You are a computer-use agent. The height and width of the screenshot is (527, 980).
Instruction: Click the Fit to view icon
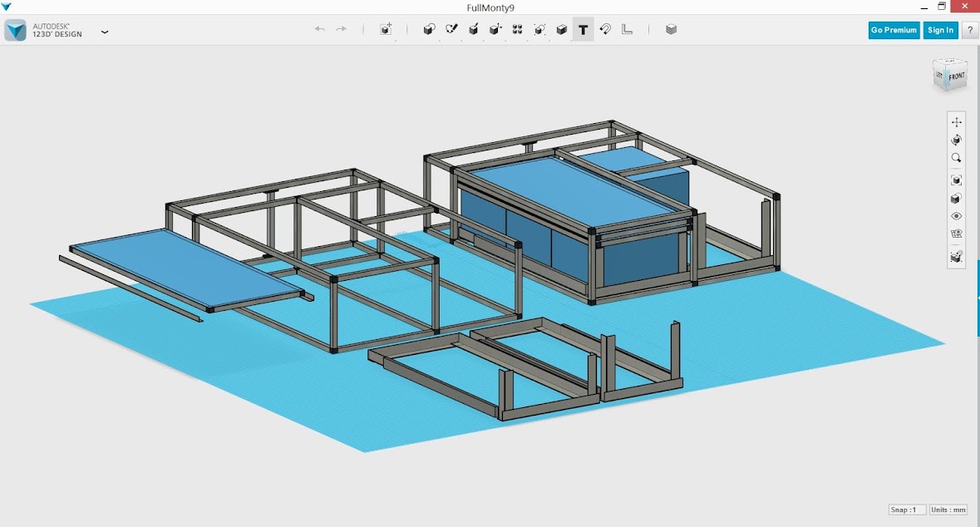(956, 180)
